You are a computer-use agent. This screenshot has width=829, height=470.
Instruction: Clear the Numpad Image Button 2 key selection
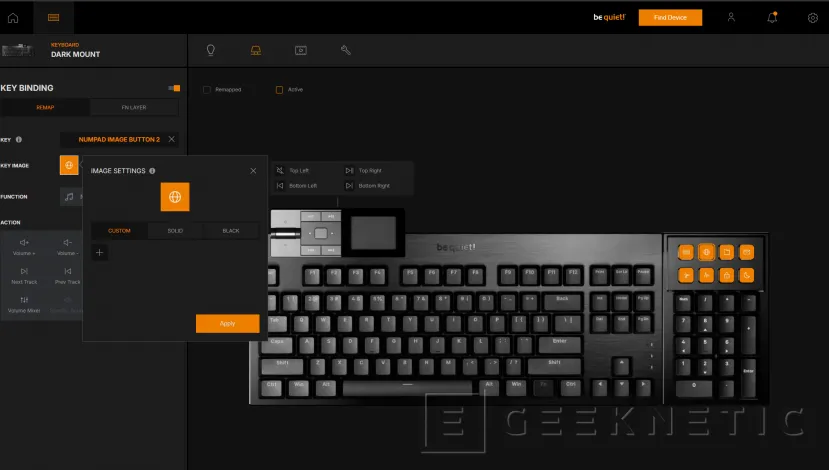(x=172, y=140)
